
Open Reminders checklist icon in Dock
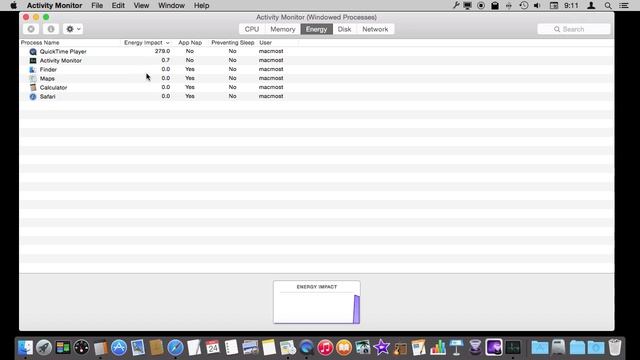point(231,348)
